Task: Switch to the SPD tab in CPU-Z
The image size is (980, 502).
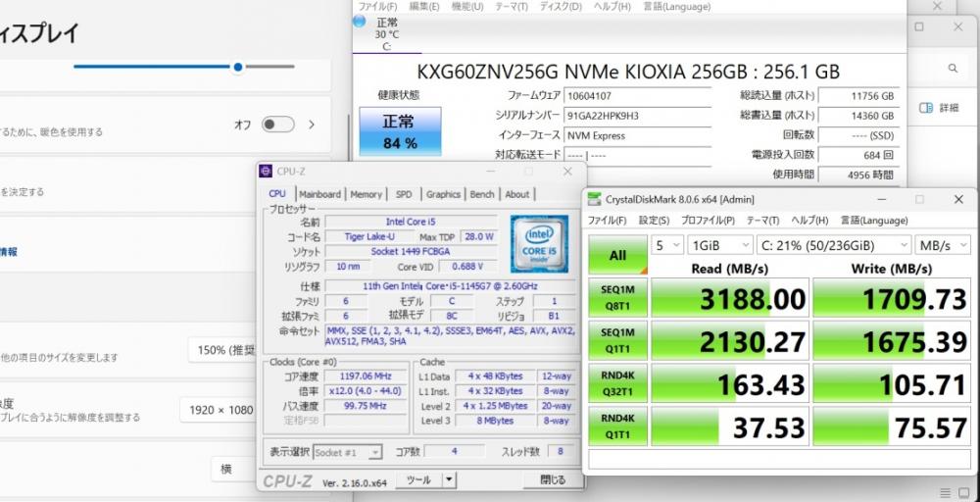Action: [x=404, y=194]
